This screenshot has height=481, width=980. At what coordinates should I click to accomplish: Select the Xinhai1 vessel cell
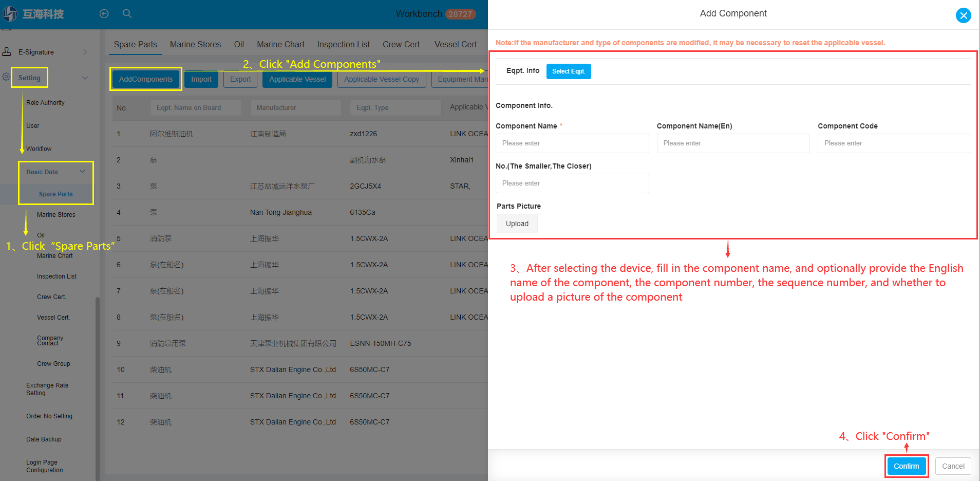point(462,160)
